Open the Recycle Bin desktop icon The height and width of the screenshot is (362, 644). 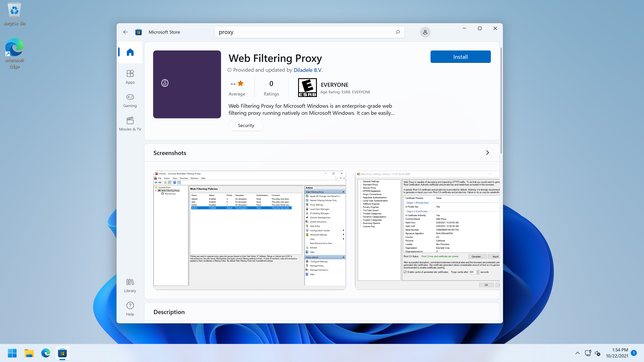click(x=14, y=14)
